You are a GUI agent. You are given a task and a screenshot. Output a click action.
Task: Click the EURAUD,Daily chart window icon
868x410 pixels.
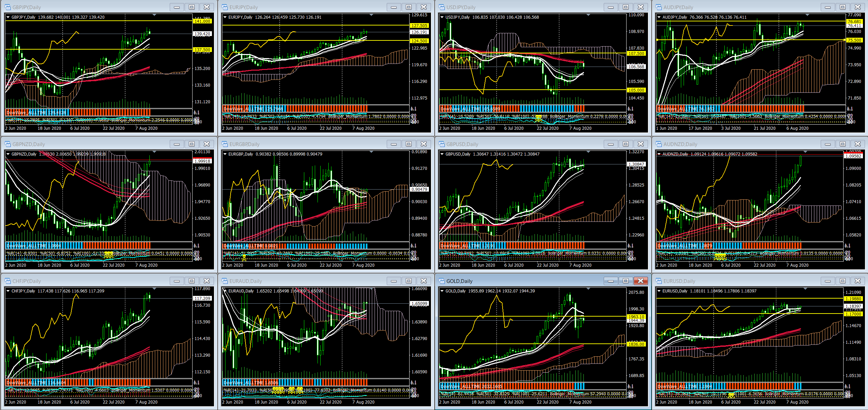coord(225,281)
